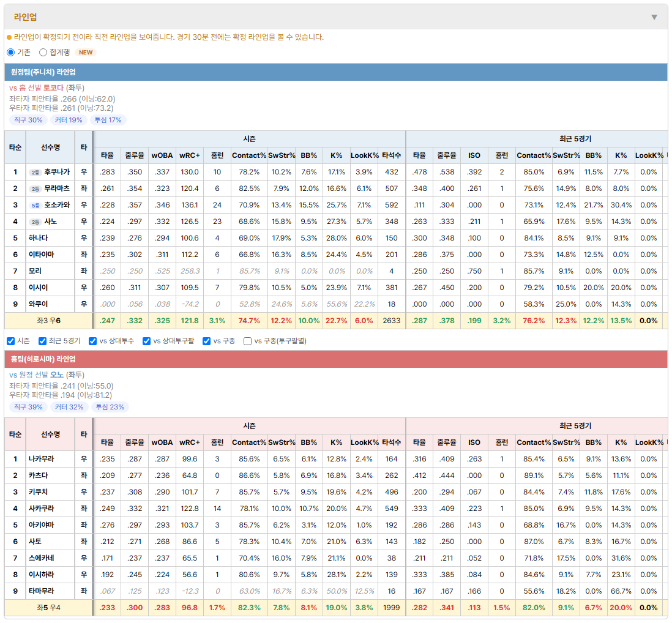Click the 좌5 우4 summary cell
This screenshot has height=623, width=672.
[48, 608]
